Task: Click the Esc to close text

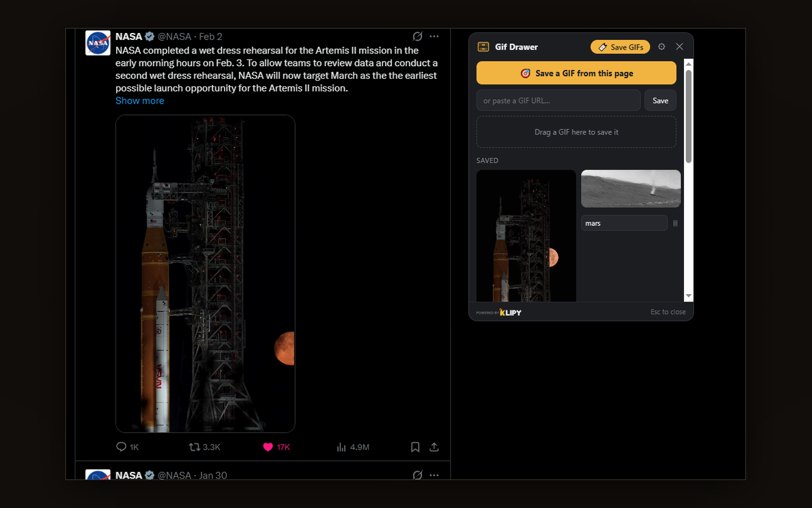Action: (x=668, y=312)
